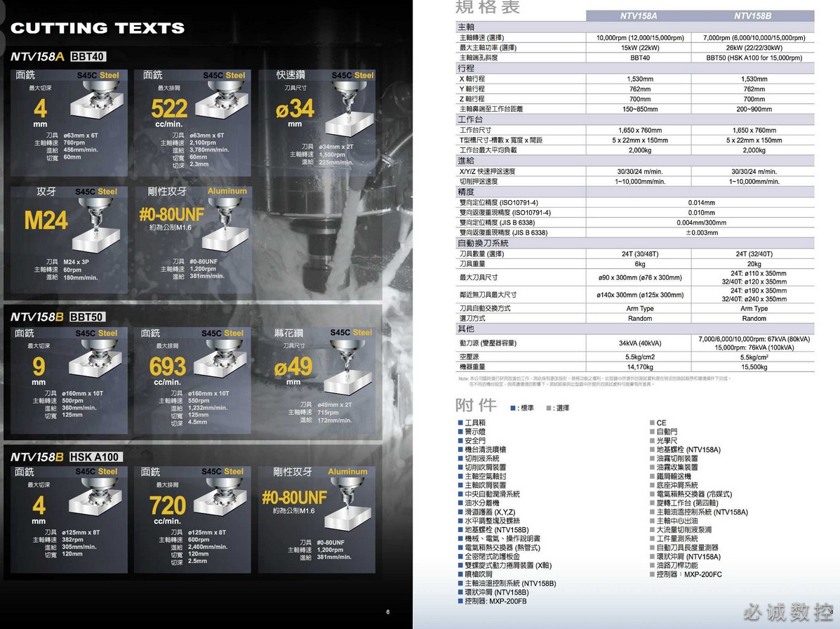The height and width of the screenshot is (629, 840).
Task: Click the "X/Y/Z 快速押送速度" row label
Action: pyautogui.click(x=488, y=171)
